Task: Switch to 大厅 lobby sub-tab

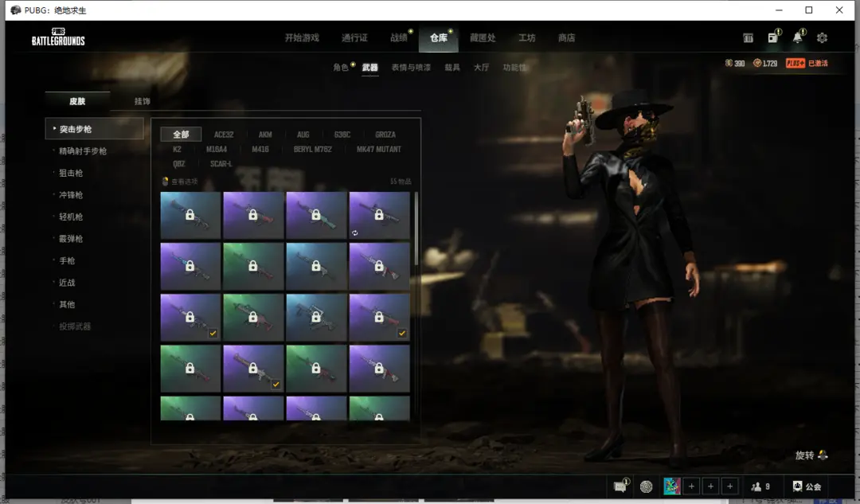Action: [481, 68]
